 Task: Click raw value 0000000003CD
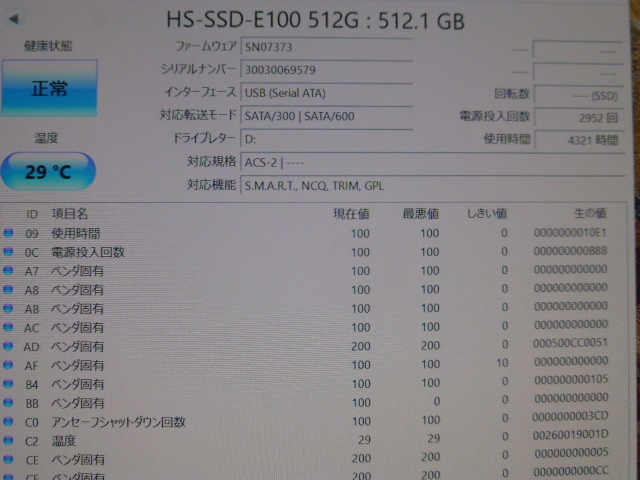coord(571,416)
